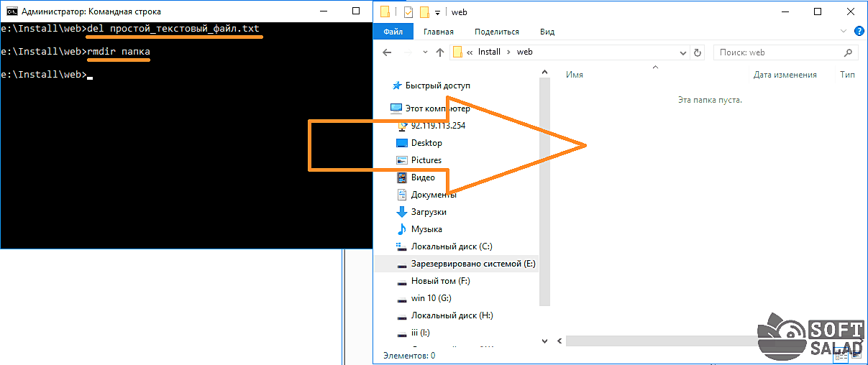The width and height of the screenshot is (868, 365).
Task: Open the Загрузки folder in sidebar
Action: 429,212
